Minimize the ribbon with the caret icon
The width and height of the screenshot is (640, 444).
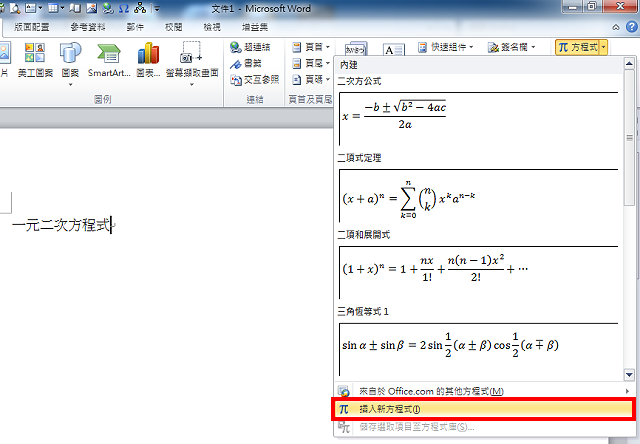(x=616, y=27)
